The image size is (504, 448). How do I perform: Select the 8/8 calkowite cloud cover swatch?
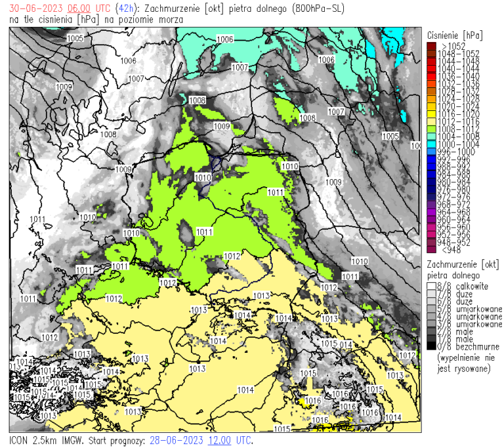click(x=431, y=286)
